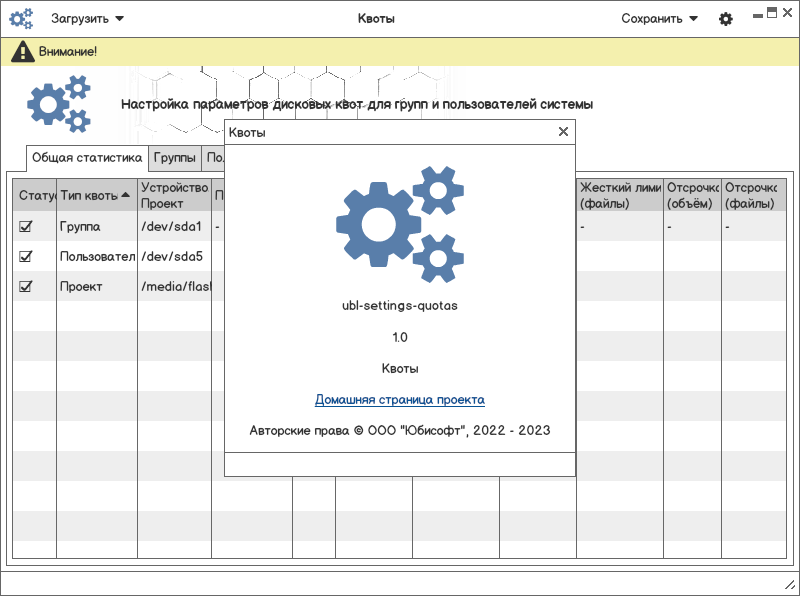Switch to the Группы tab

174,158
